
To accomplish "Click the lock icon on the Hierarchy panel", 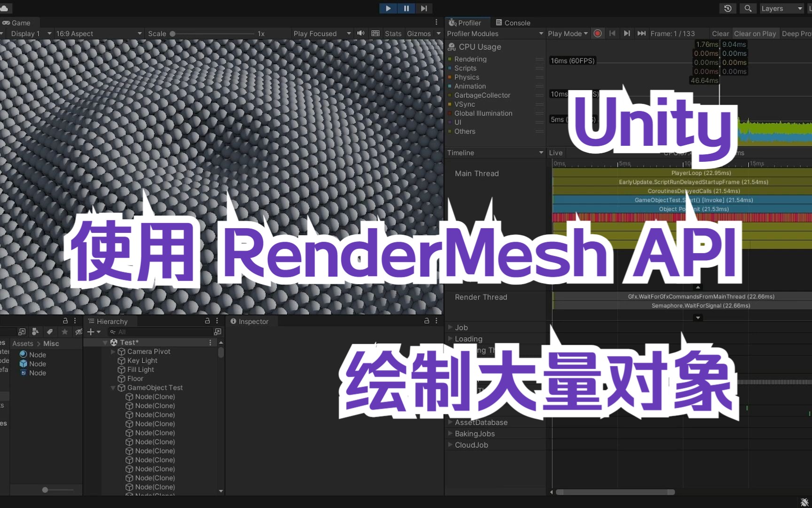I will pos(207,321).
